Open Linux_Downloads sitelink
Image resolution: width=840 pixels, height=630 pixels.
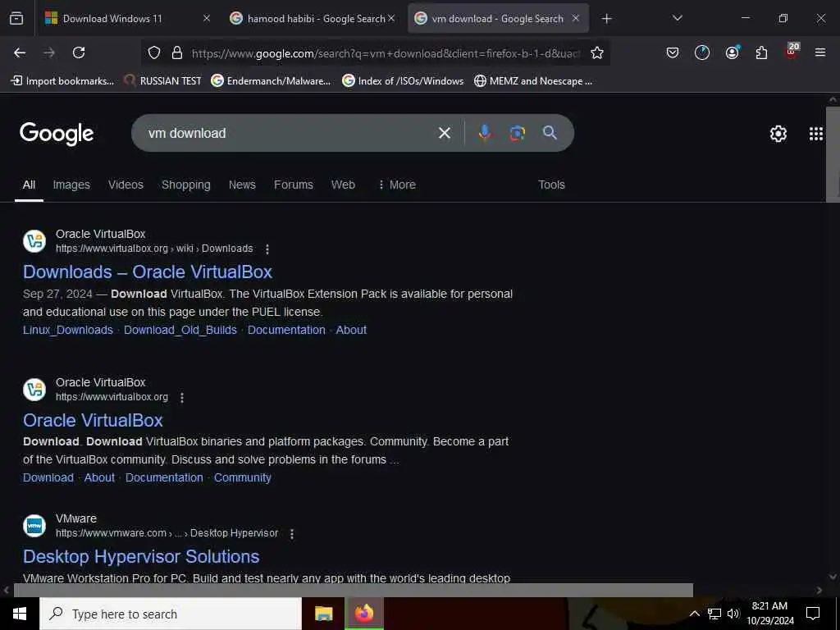68,330
